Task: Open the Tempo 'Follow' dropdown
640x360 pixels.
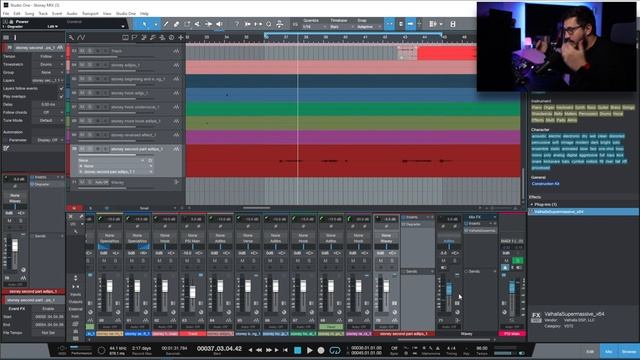Action: point(48,56)
